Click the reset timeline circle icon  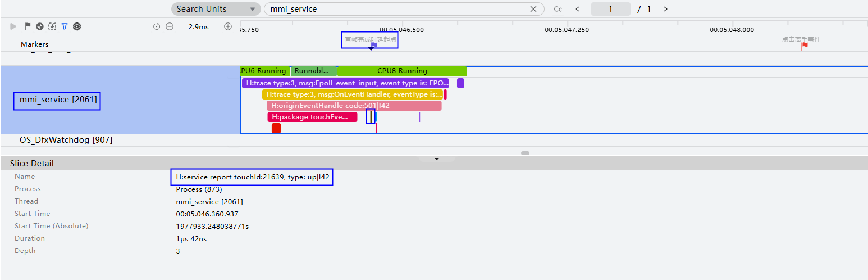click(x=157, y=26)
